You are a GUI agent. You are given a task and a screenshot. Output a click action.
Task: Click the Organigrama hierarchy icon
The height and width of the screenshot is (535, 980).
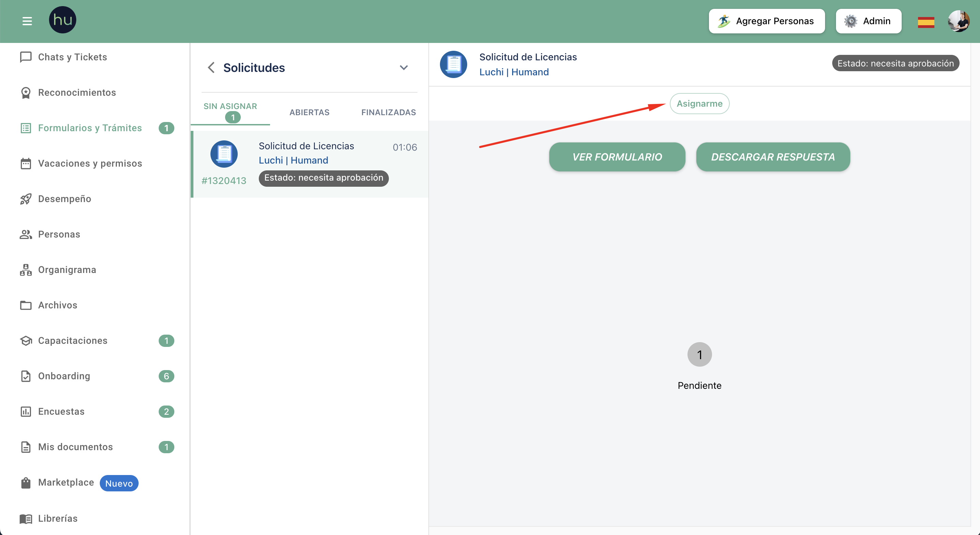click(x=26, y=270)
